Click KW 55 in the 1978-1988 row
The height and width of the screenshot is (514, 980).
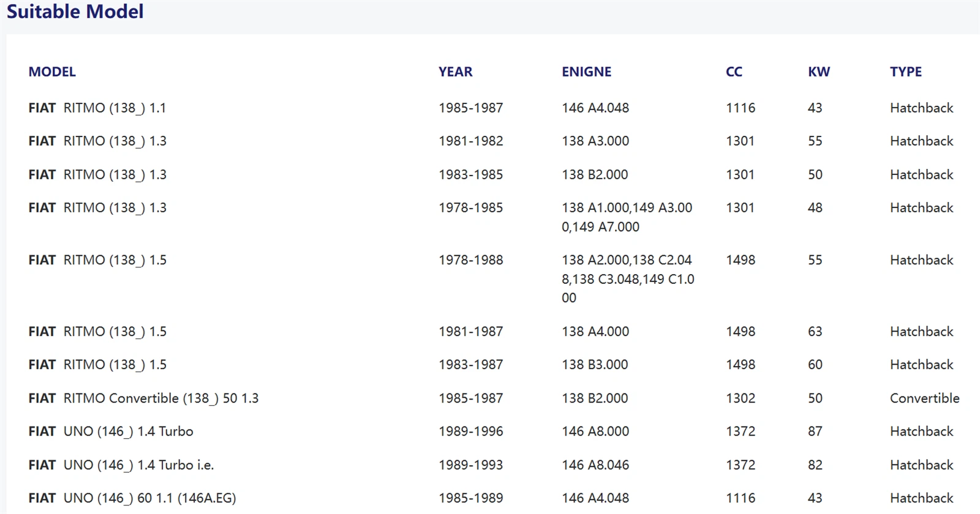click(x=815, y=260)
